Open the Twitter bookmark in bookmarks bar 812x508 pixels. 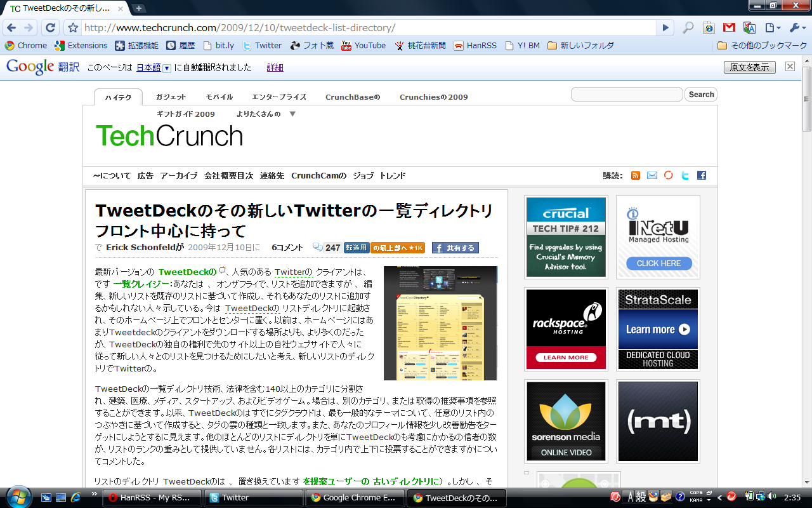coord(262,46)
